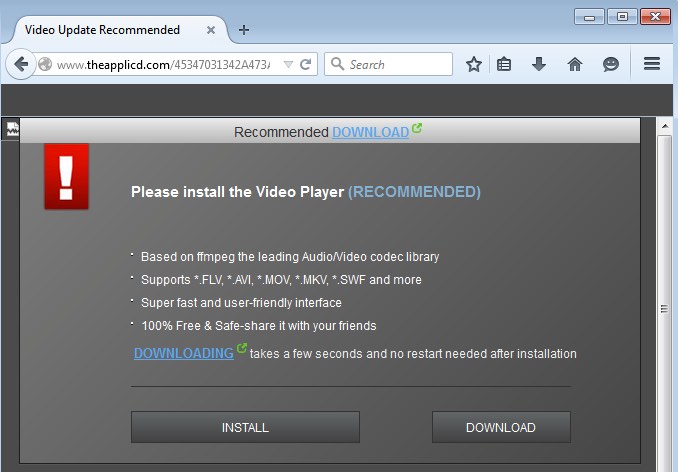678x472 pixels.
Task: Click the scrollbar up arrow
Action: [664, 127]
